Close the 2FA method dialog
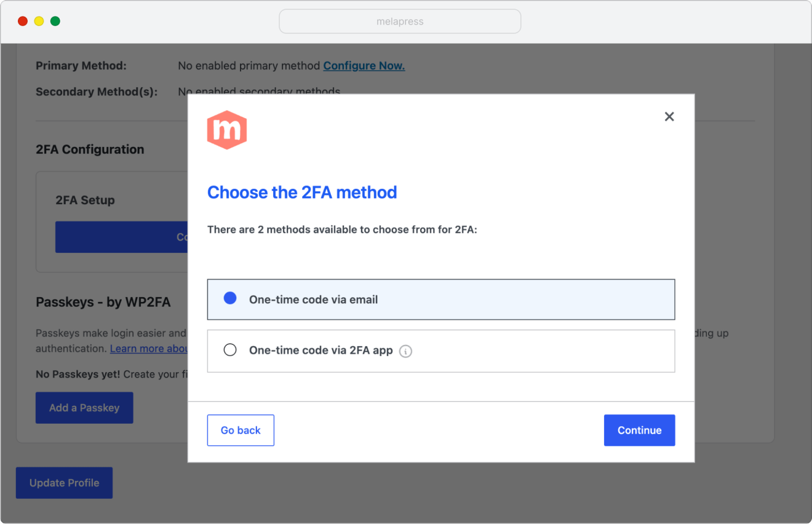Viewport: 812px width, 524px height. (669, 116)
